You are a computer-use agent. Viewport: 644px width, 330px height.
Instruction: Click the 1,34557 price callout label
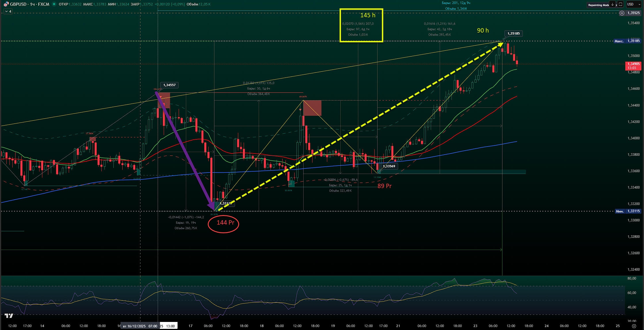click(169, 85)
